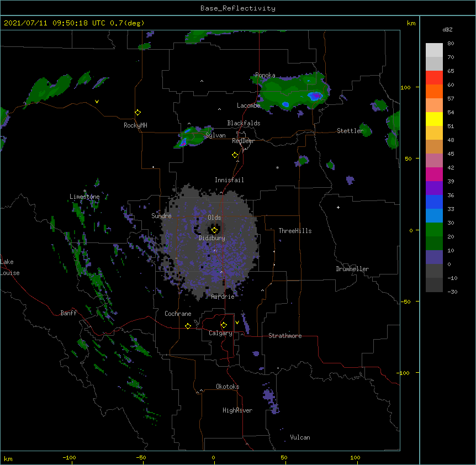Click the yellow diamond marker near RockyMH
The height and width of the screenshot is (465, 476).
[138, 113]
